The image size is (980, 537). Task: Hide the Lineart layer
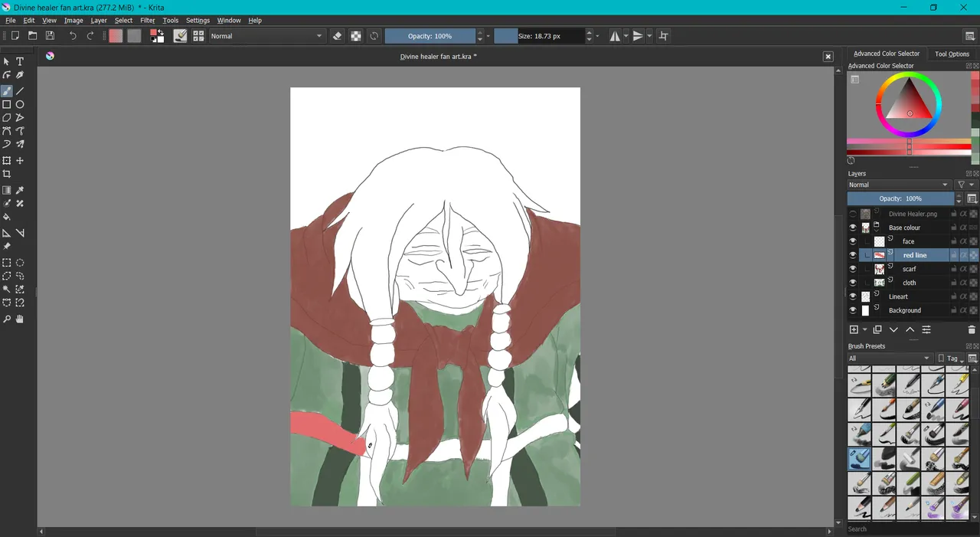point(853,296)
